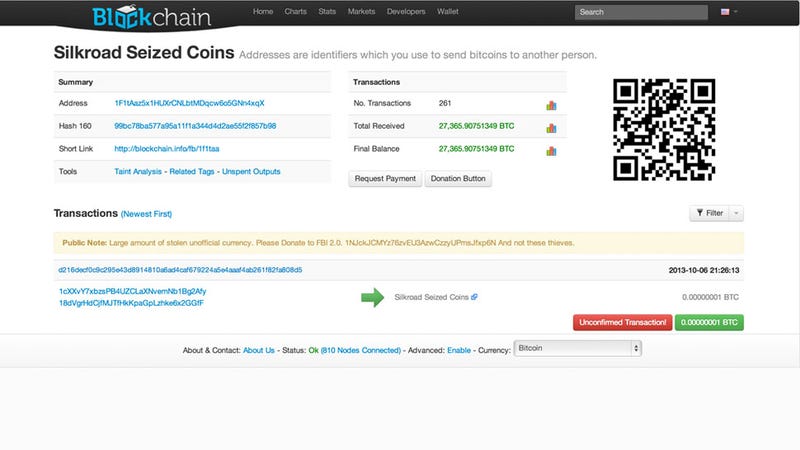The width and height of the screenshot is (800, 450).
Task: Click sender address 1cXXvY7xbzsPB4UZCLaXNvemNb1Bg2Afy
Action: pos(133,291)
